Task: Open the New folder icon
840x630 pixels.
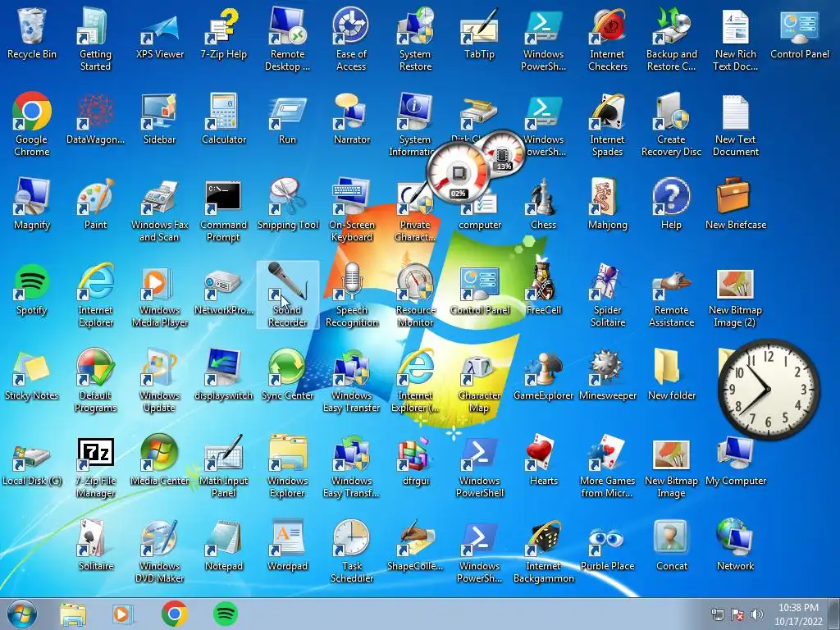Action: click(666, 367)
